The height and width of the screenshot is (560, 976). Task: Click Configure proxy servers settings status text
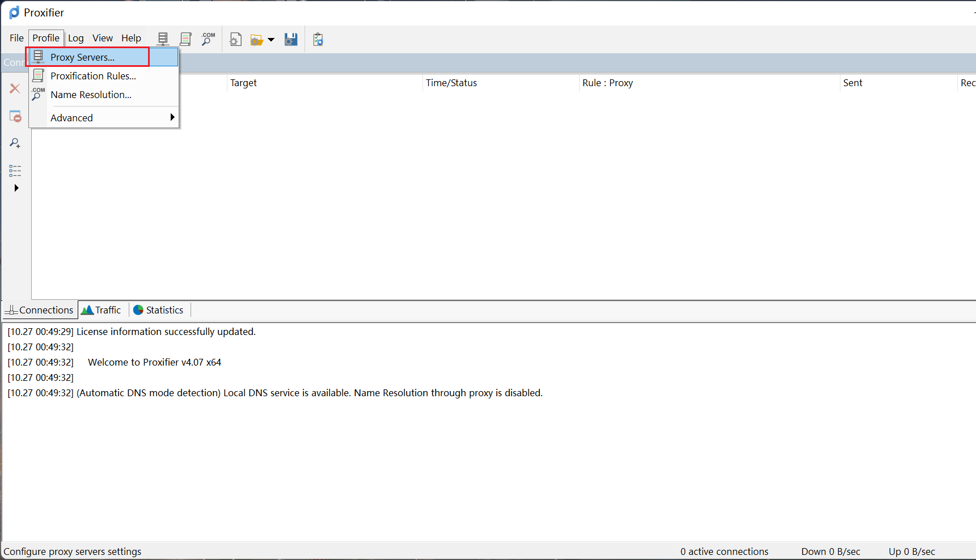[73, 551]
